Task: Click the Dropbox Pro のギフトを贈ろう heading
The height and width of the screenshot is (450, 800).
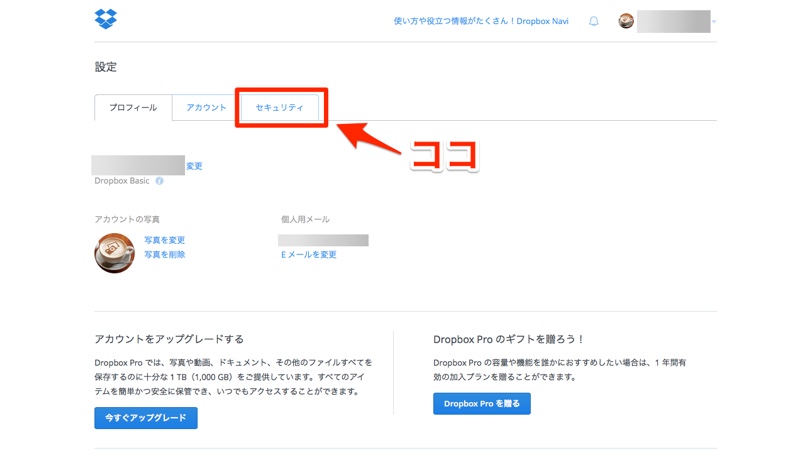Action: (508, 339)
